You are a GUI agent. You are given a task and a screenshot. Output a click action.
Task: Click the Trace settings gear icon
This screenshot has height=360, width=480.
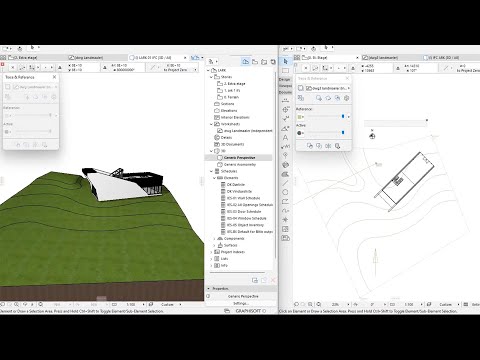[x=346, y=98]
